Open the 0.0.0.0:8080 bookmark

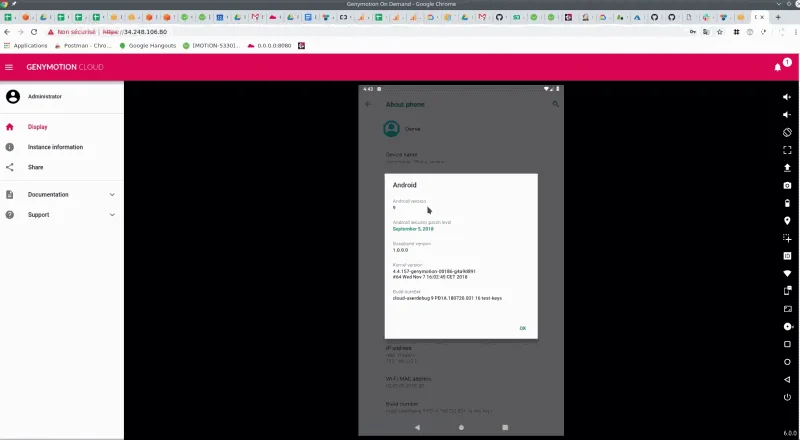269,45
